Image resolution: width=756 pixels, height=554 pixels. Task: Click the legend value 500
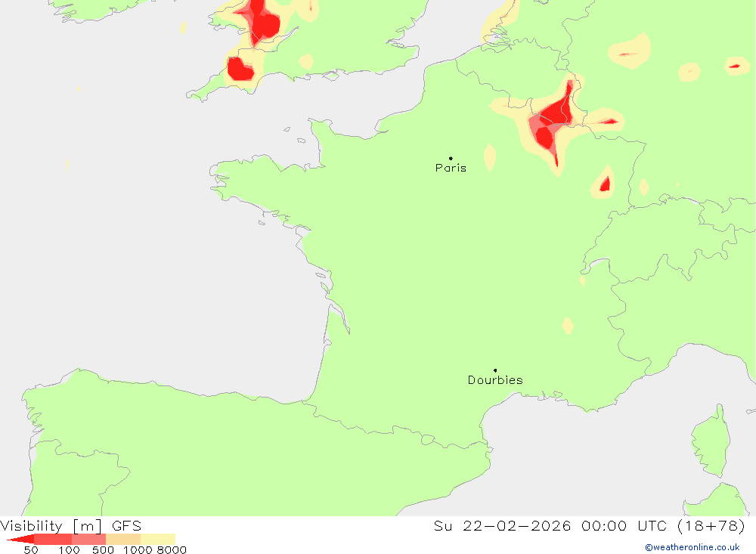(x=103, y=550)
